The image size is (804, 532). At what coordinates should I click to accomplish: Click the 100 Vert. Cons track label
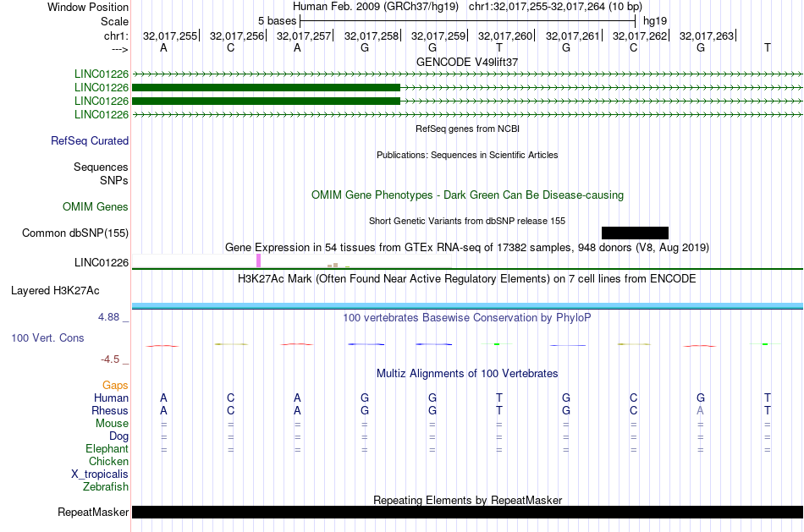pos(47,337)
